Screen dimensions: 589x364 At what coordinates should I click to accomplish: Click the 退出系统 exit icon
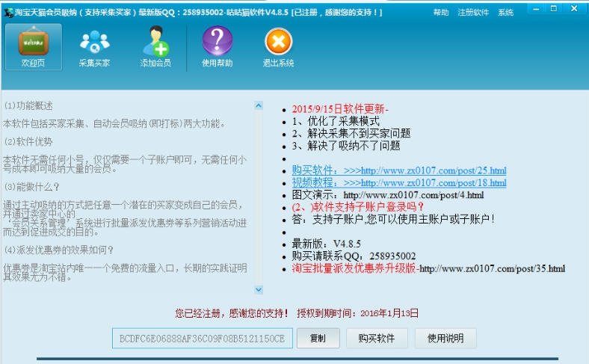(x=278, y=47)
